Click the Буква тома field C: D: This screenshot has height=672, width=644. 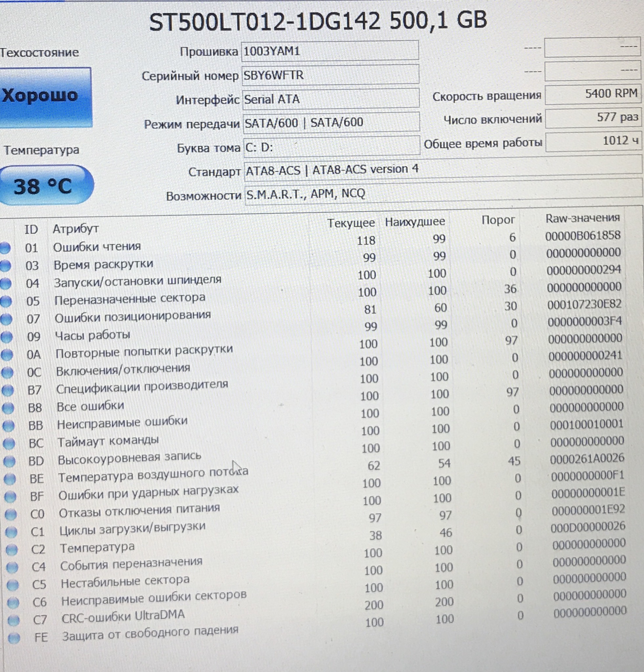pos(332,146)
